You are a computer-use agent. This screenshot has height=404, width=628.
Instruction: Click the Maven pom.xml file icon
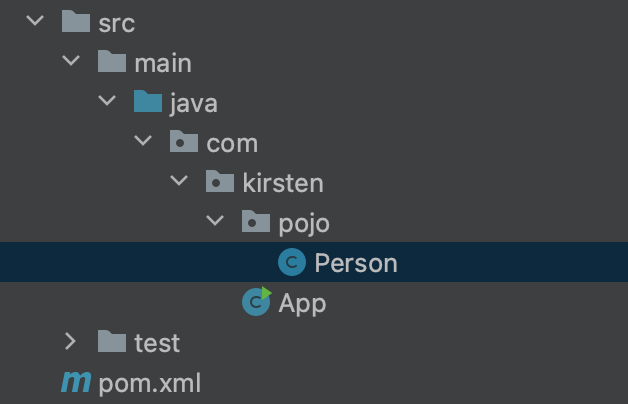point(76,382)
